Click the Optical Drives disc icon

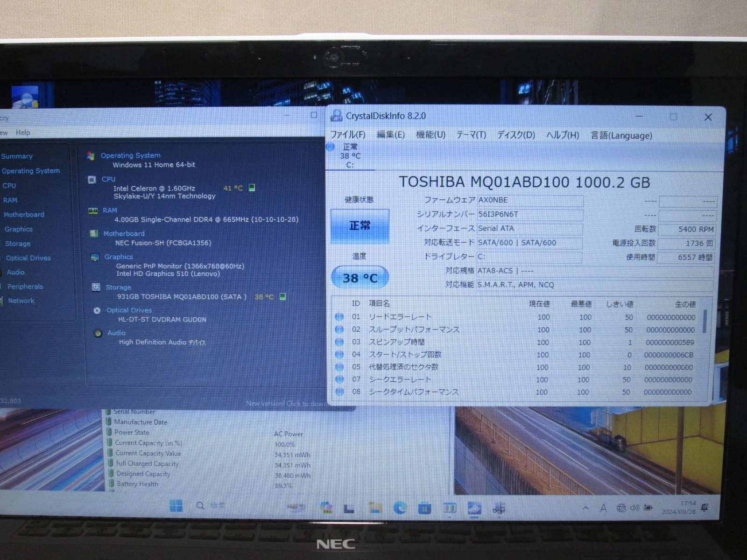pos(97,311)
